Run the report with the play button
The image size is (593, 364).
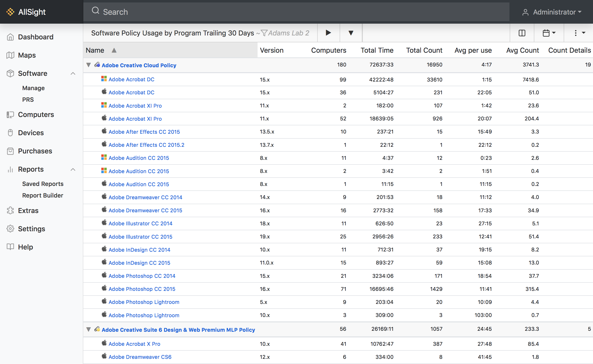328,33
